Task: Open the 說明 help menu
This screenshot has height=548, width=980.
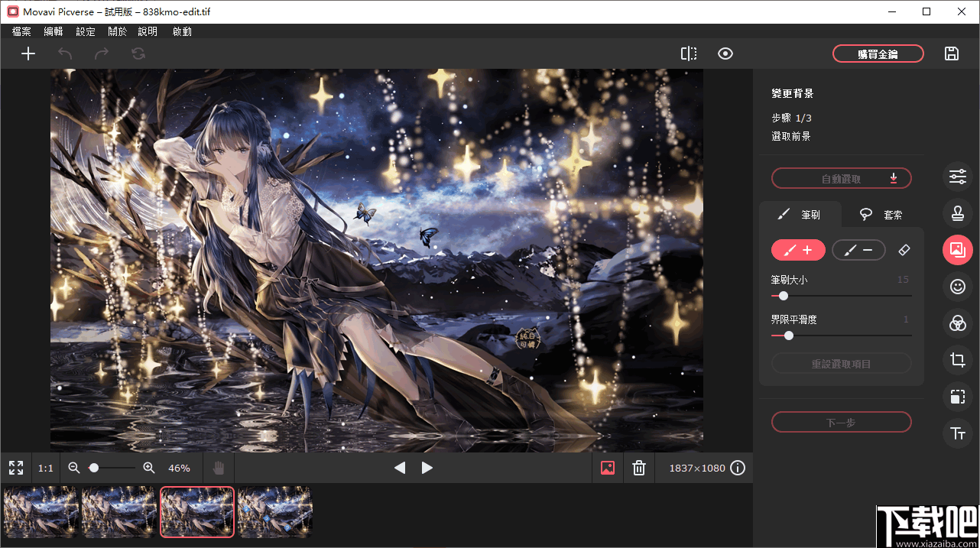Action: (x=148, y=31)
